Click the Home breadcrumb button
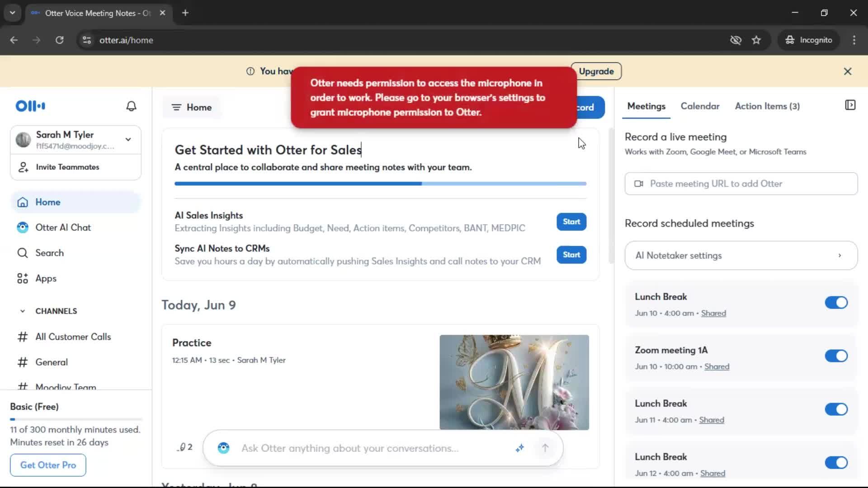 point(192,108)
